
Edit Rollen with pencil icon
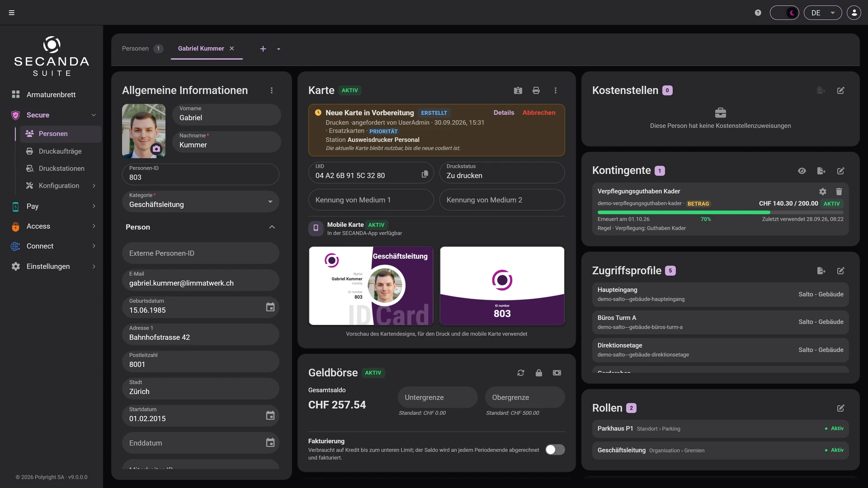click(841, 408)
